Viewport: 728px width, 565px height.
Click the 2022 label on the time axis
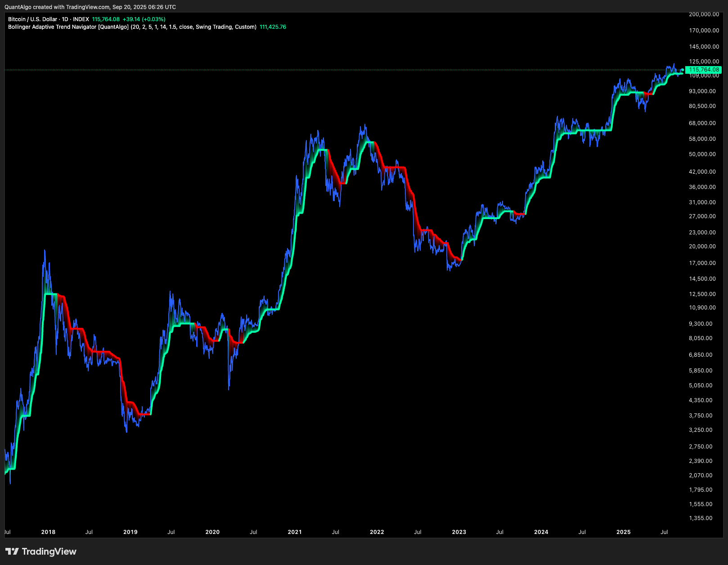click(377, 532)
